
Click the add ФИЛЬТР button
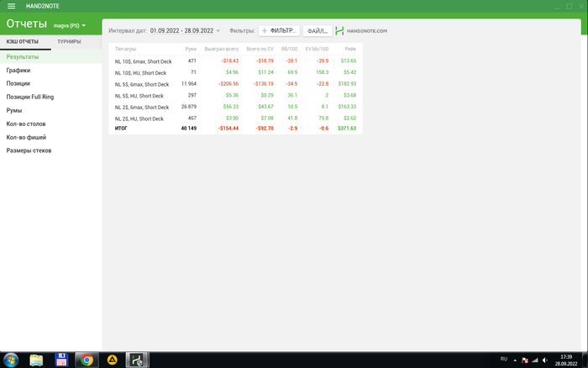coord(279,31)
